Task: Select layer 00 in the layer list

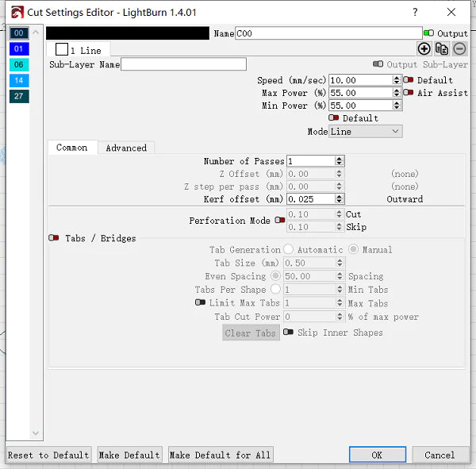Action: tap(19, 33)
